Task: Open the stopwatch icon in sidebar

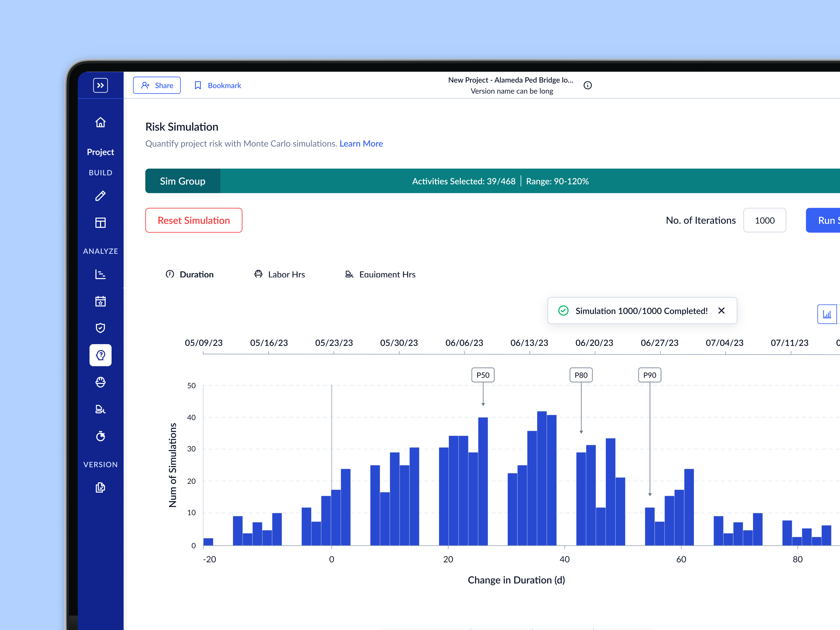Action: point(100,436)
